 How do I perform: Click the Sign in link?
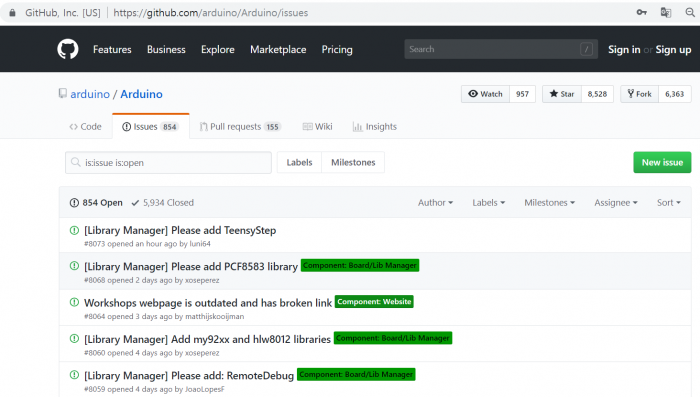click(x=624, y=50)
